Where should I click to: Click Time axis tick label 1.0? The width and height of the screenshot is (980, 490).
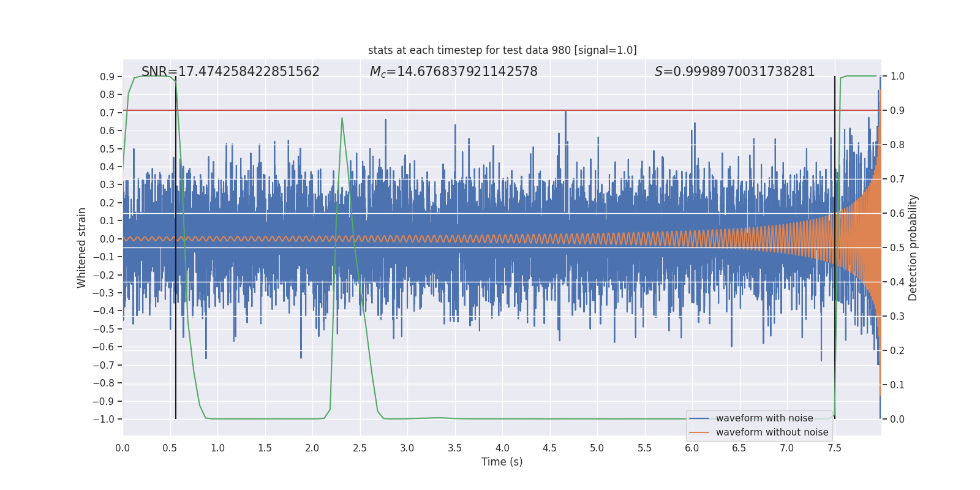pos(217,448)
